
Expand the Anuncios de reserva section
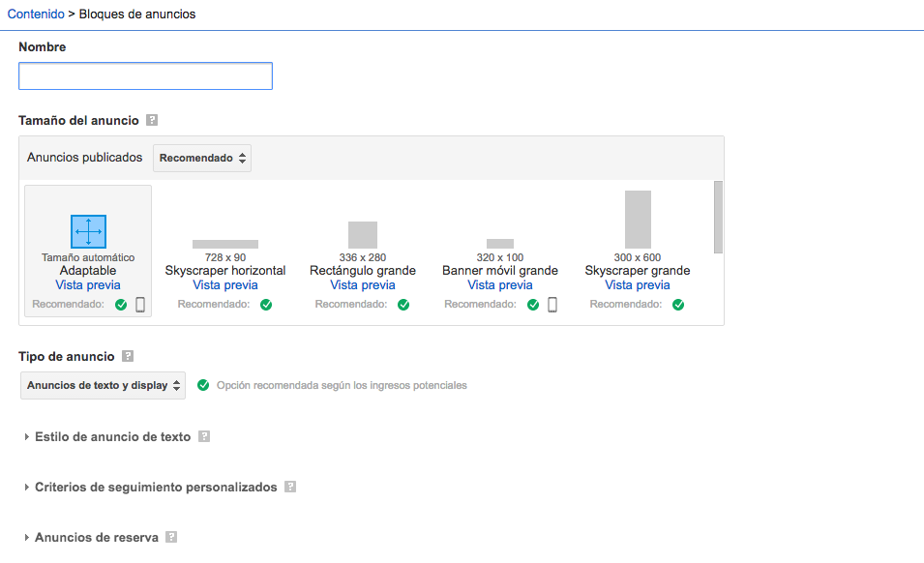96,537
